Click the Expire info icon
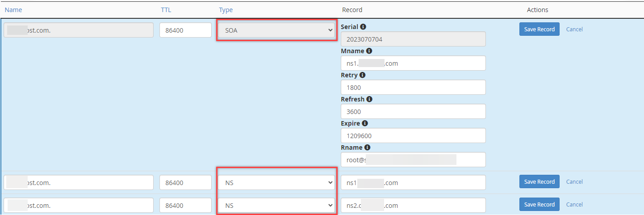The height and width of the screenshot is (215, 644). (x=365, y=123)
